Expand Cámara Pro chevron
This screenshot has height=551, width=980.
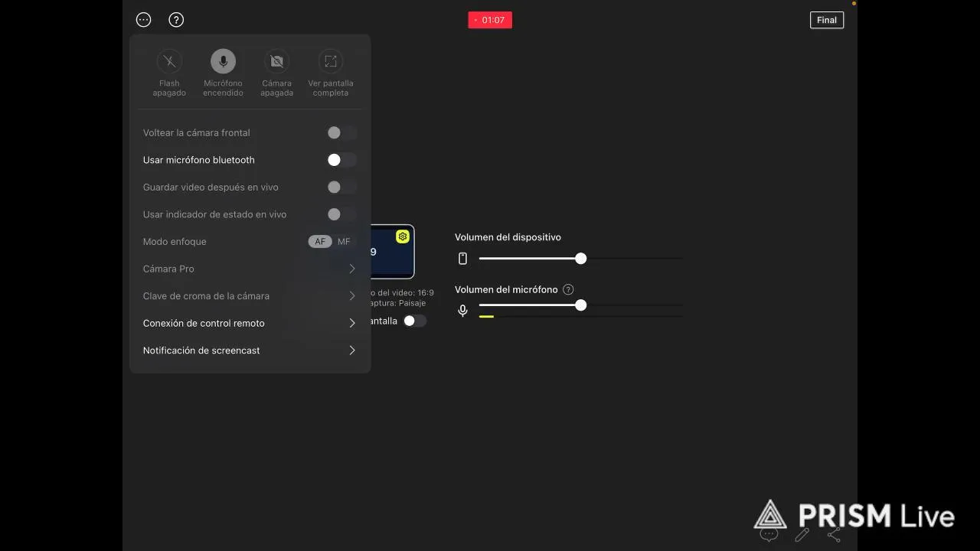pyautogui.click(x=352, y=269)
